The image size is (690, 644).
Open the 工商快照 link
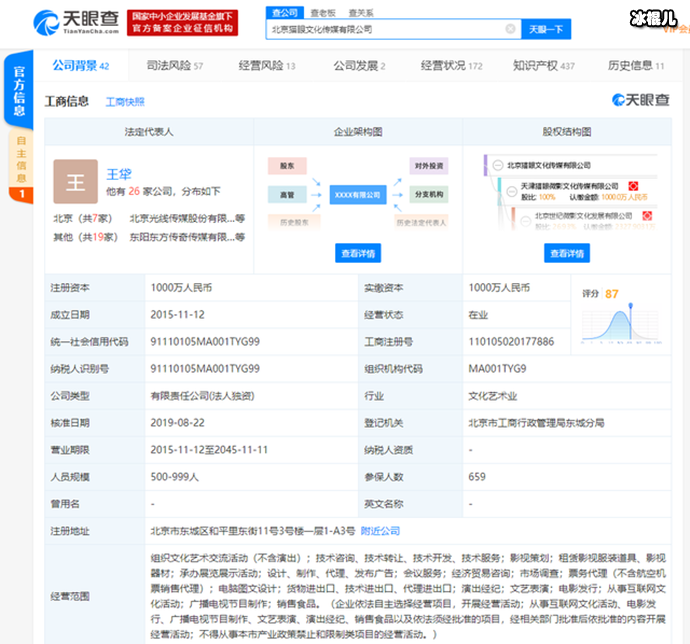click(125, 102)
